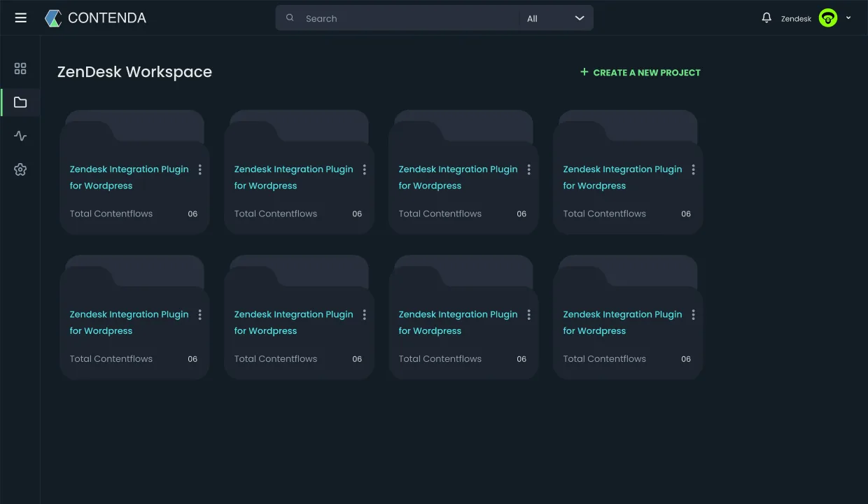The image size is (868, 504).
Task: Select the folder projects icon in sidebar
Action: coord(20,102)
